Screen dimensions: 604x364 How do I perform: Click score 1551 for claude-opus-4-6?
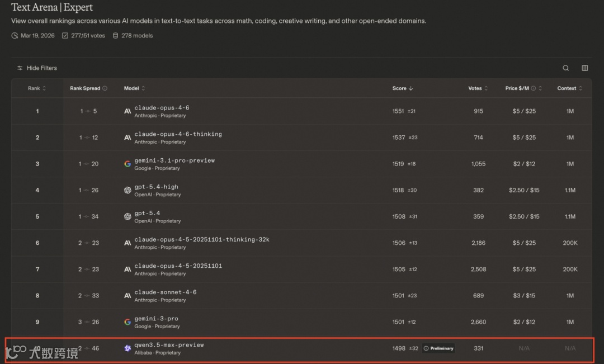pyautogui.click(x=398, y=111)
